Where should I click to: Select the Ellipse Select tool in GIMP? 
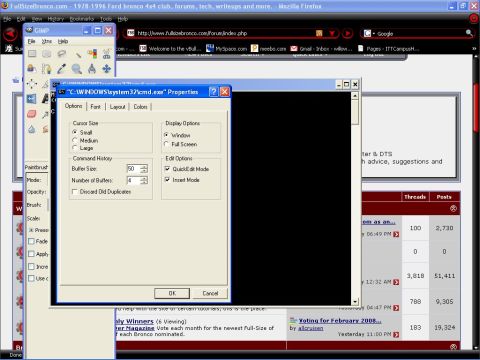point(47,54)
